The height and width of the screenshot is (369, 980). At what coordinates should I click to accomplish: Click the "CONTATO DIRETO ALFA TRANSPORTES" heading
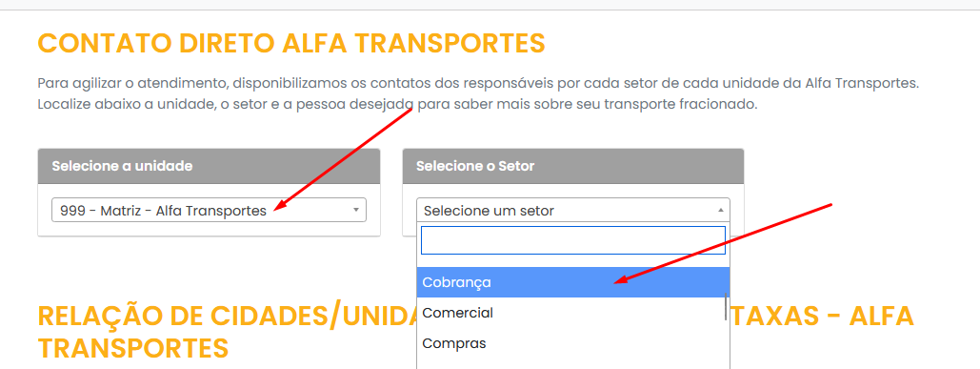[291, 44]
